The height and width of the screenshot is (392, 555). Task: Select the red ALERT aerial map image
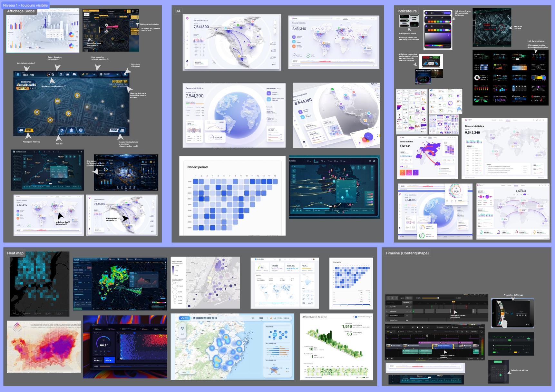coord(492,27)
